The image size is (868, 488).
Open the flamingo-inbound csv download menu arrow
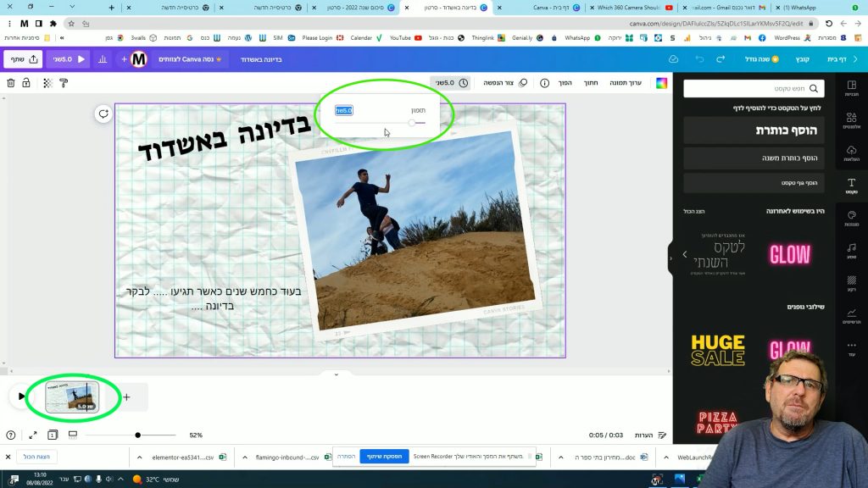tap(245, 457)
